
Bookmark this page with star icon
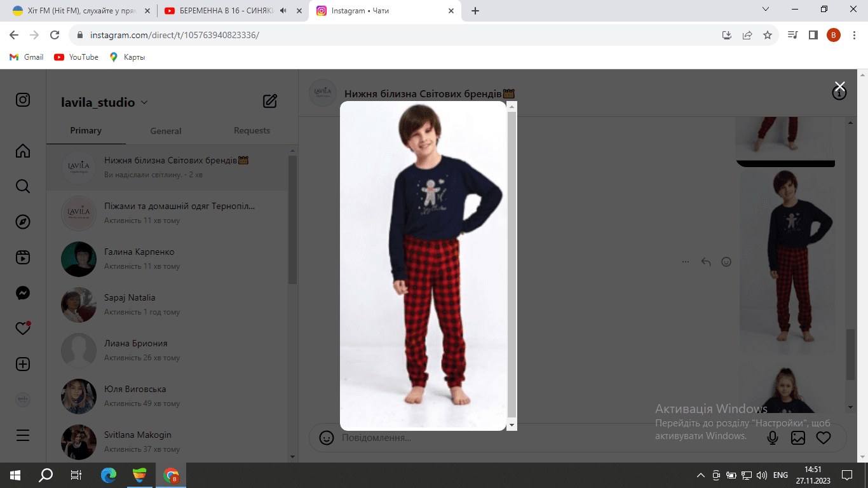[x=768, y=35]
